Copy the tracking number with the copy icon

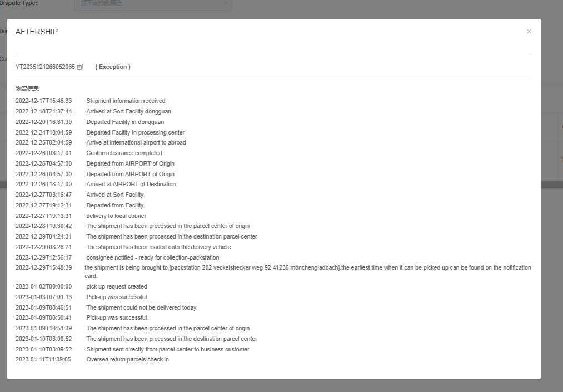pyautogui.click(x=80, y=67)
